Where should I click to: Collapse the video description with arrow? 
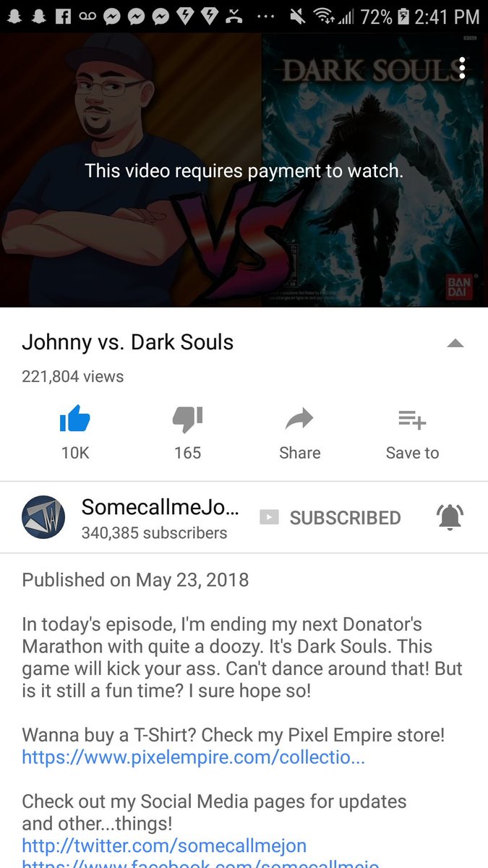(x=455, y=344)
